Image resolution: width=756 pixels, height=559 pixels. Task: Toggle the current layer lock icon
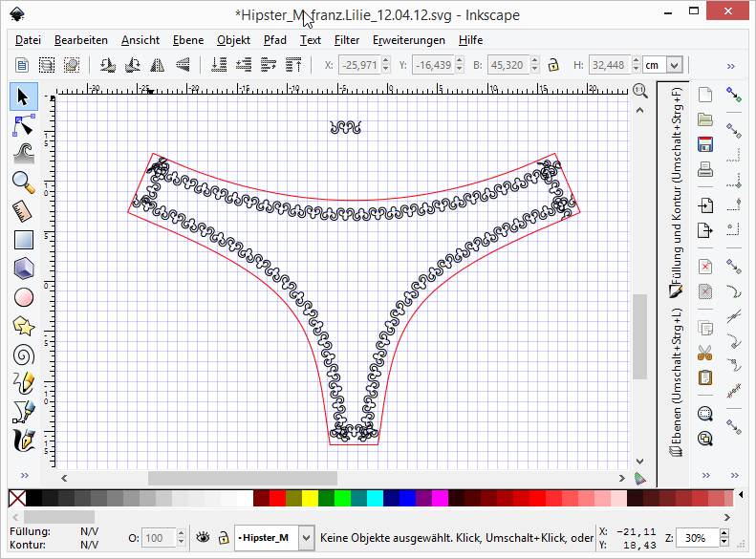click(x=223, y=538)
